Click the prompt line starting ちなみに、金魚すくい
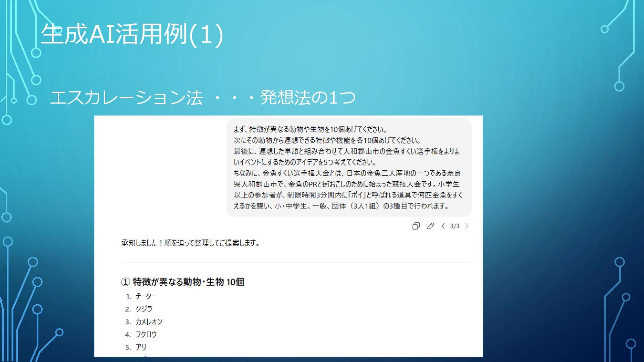The image size is (644, 362). 347,173
